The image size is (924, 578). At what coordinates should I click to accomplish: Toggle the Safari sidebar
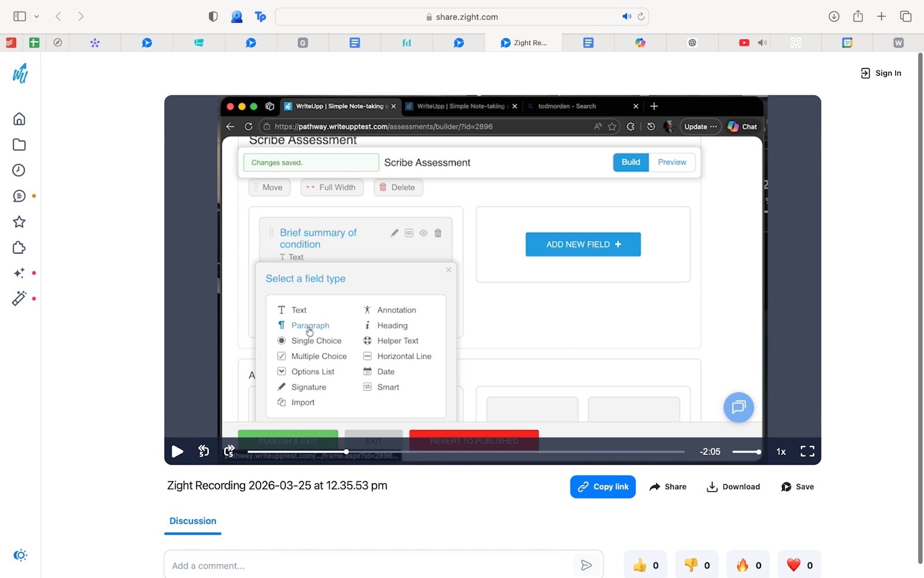[x=20, y=16]
